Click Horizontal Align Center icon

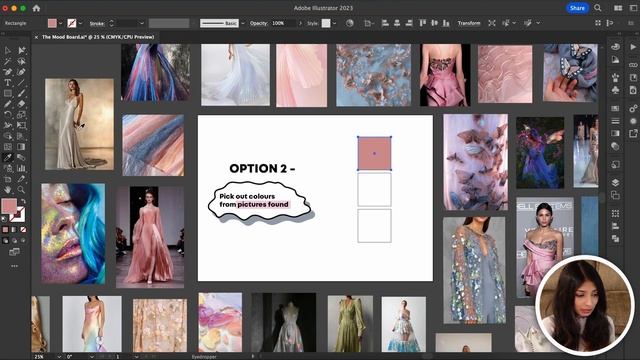click(x=397, y=23)
